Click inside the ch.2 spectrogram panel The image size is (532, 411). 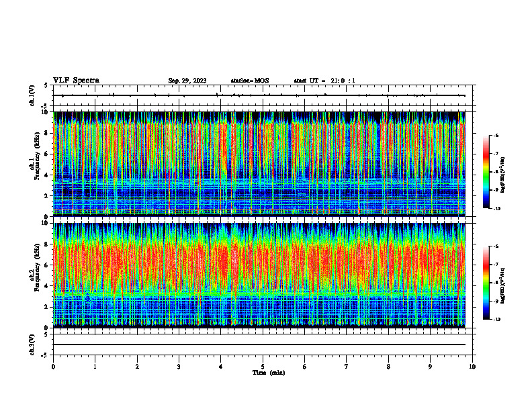click(259, 275)
